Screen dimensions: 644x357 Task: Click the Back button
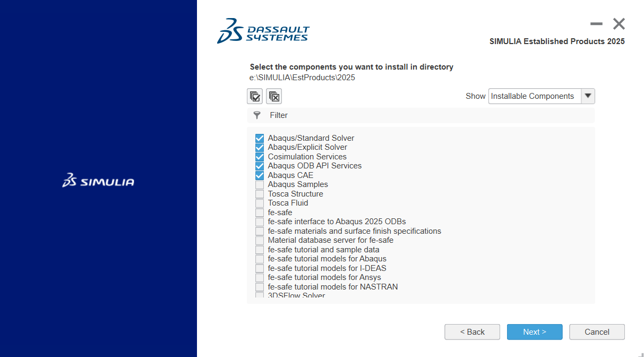pos(472,331)
